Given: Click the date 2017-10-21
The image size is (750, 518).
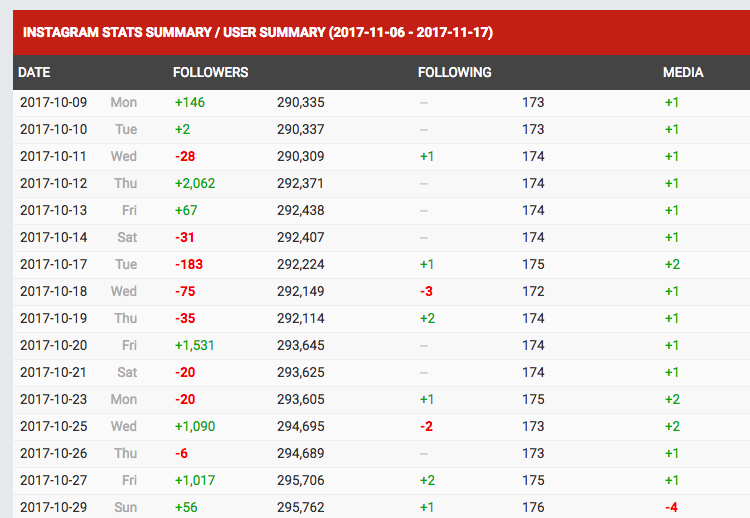Looking at the screenshot, I should pyautogui.click(x=54, y=373).
